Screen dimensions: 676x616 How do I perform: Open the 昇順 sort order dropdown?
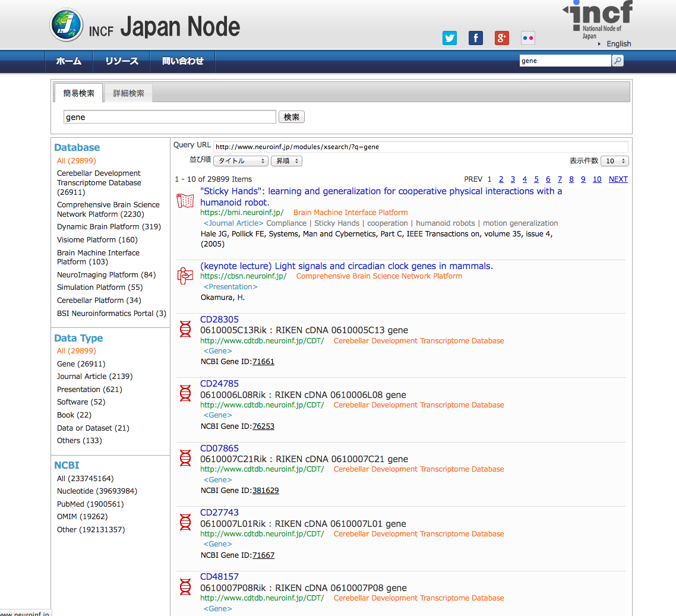(286, 161)
